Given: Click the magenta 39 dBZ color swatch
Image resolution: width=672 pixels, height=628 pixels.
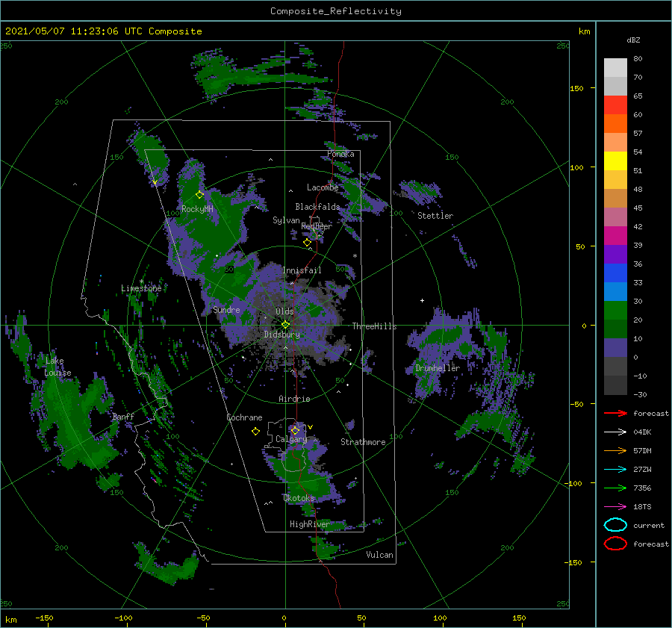Looking at the screenshot, I should point(615,236).
